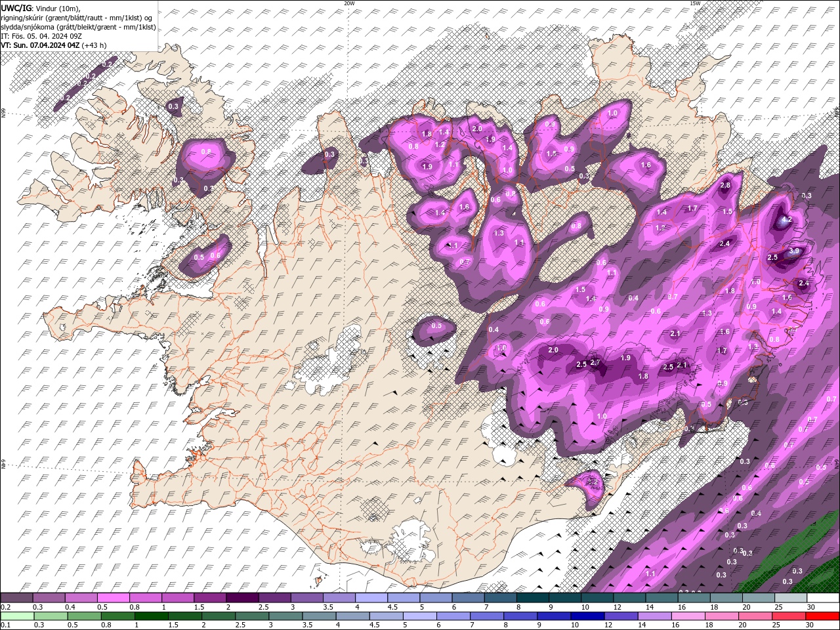Click the 2.8 snowfall value on the map
This screenshot has width=840, height=630.
tap(725, 186)
